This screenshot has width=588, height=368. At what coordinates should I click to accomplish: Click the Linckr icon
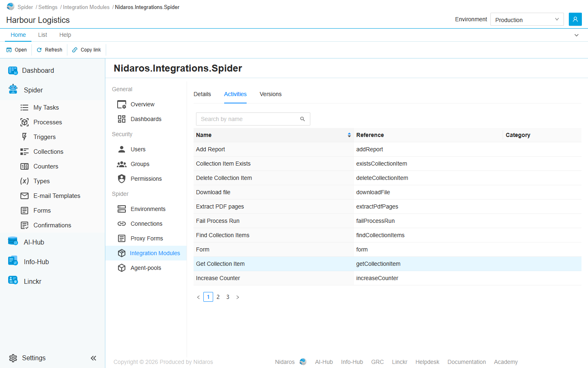coord(13,280)
